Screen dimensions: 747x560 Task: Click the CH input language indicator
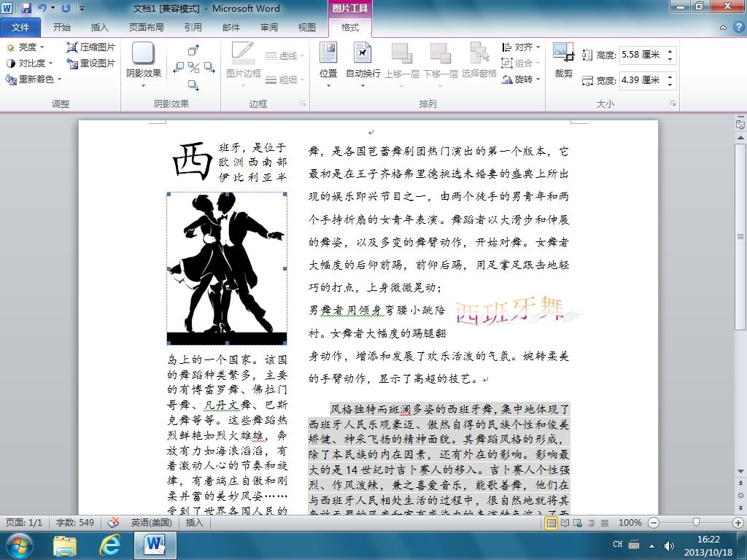pyautogui.click(x=617, y=544)
